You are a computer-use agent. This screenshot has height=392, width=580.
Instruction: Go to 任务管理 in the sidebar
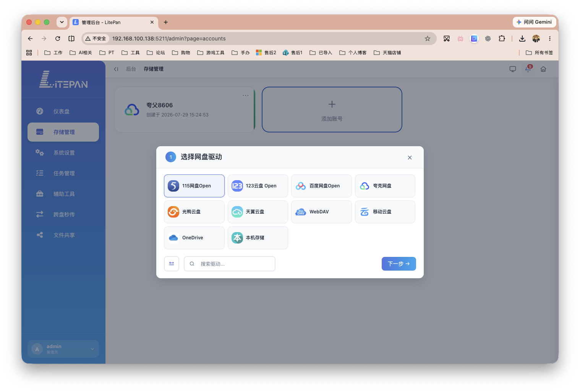tap(63, 173)
